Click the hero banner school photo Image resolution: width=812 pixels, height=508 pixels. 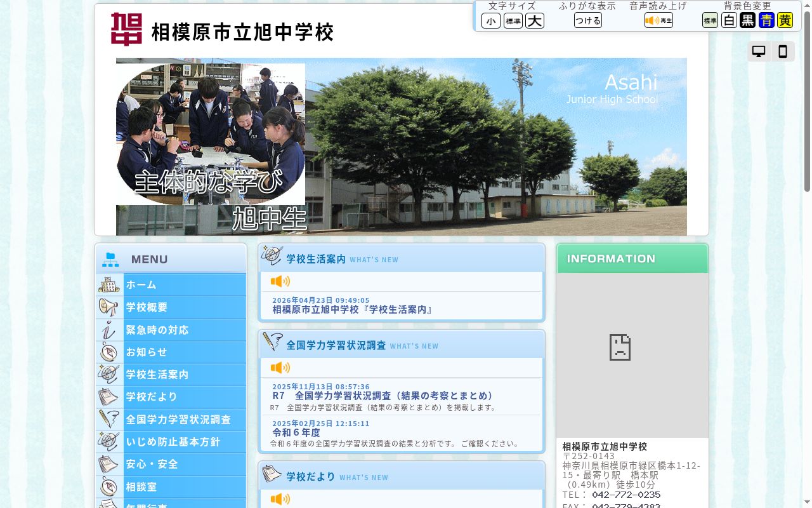pos(402,147)
